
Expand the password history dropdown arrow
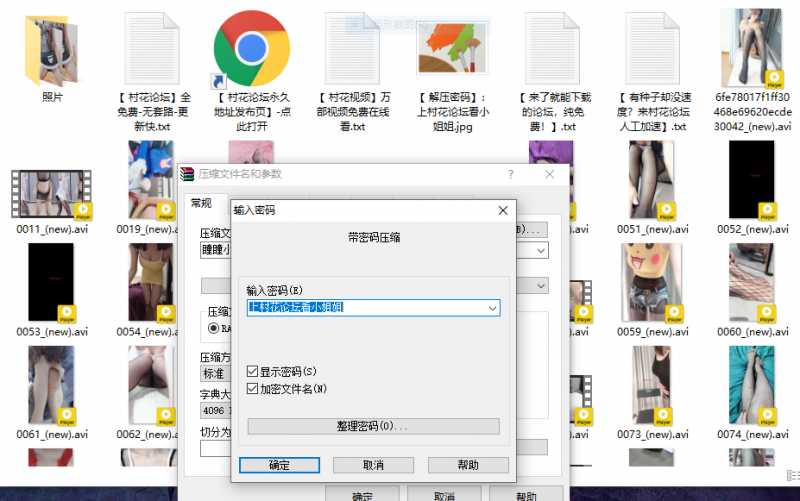pyautogui.click(x=492, y=308)
